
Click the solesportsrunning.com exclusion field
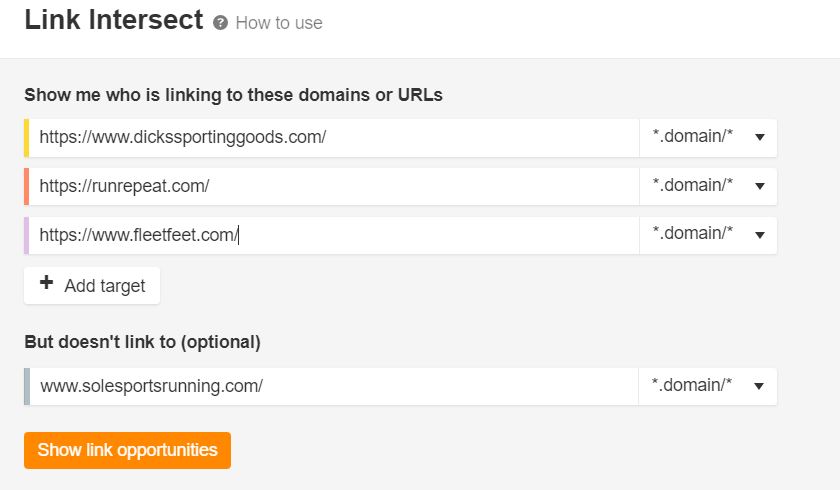coord(334,386)
